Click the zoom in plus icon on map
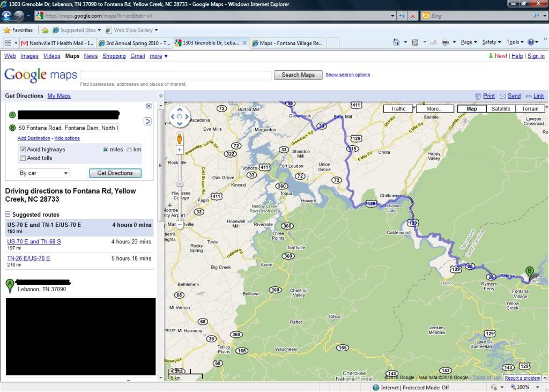This screenshot has height=392, width=549. (180, 149)
